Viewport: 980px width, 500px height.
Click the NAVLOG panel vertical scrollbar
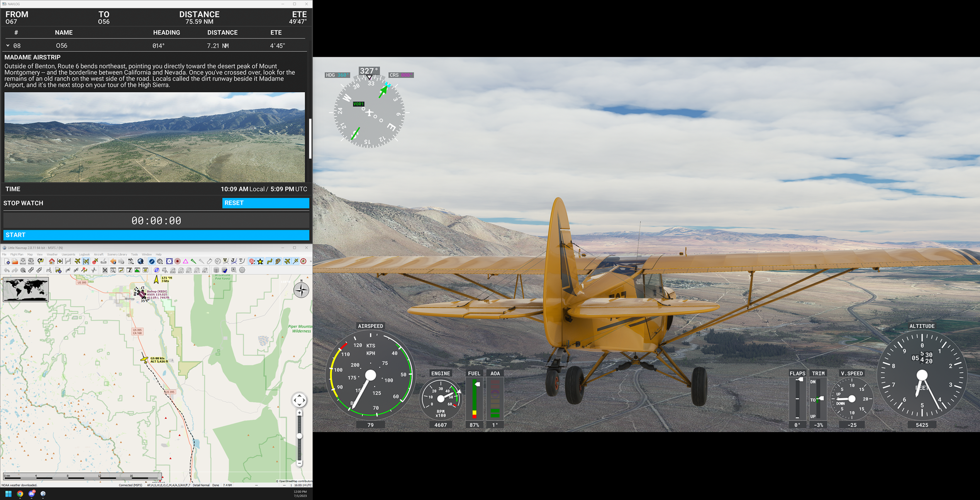click(x=310, y=139)
